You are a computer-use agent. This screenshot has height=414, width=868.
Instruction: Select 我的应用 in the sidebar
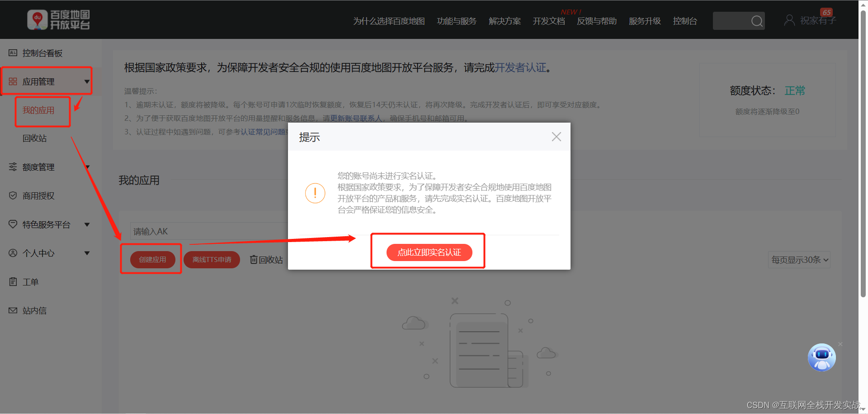pyautogui.click(x=38, y=110)
